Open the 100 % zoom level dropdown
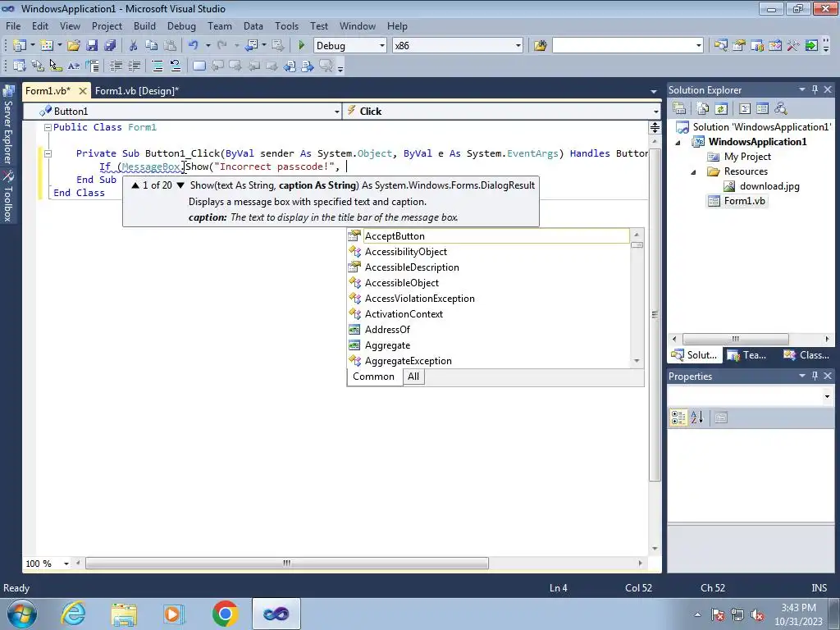The width and height of the screenshot is (840, 630). click(x=66, y=564)
